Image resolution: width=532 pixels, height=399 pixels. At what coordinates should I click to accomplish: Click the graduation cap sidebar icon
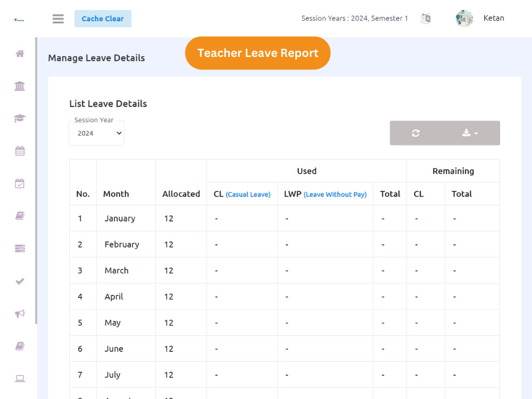click(20, 118)
